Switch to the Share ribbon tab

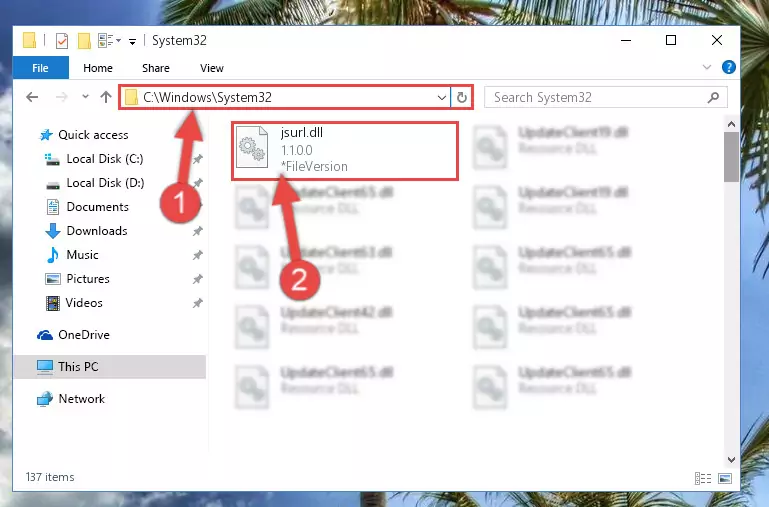point(156,68)
